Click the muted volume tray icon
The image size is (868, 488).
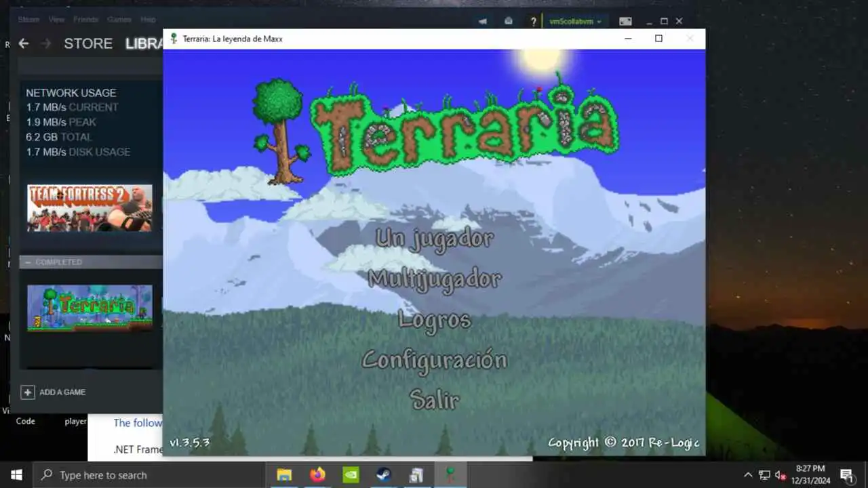click(780, 475)
